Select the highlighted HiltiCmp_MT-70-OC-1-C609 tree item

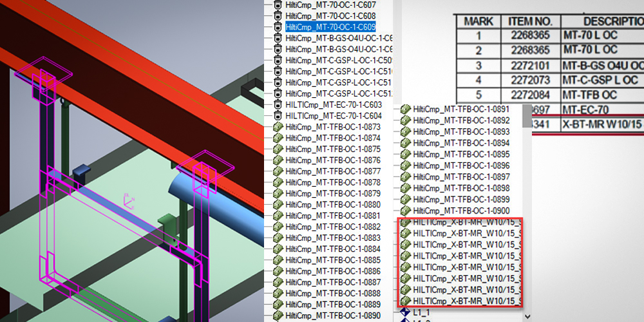coord(330,27)
